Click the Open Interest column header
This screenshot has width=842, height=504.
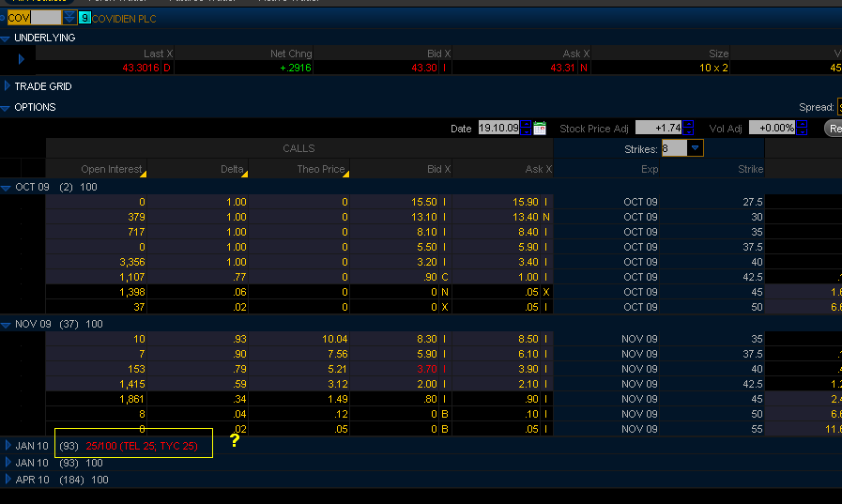coord(96,169)
